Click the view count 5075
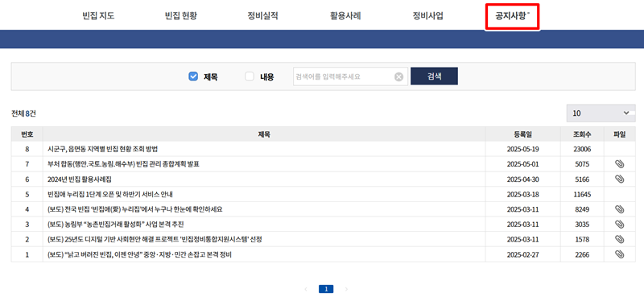Screen dimensions: 644x297 (x=582, y=164)
